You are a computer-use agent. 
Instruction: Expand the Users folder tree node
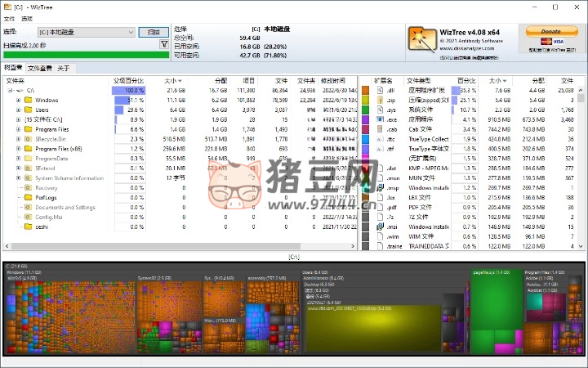[x=18, y=110]
